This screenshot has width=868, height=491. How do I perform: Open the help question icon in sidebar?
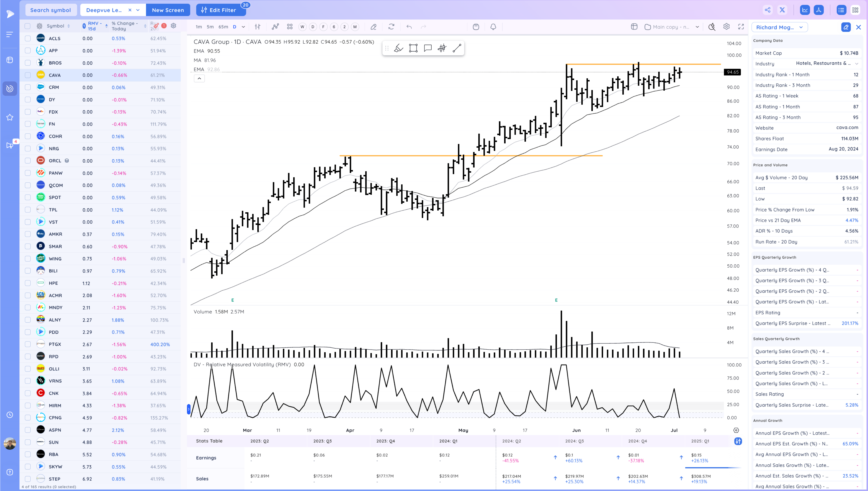coord(10,472)
